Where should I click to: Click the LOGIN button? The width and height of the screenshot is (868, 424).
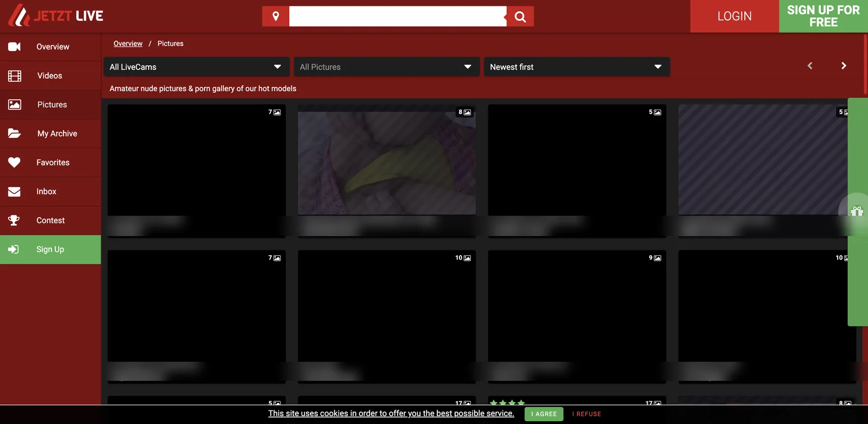735,16
